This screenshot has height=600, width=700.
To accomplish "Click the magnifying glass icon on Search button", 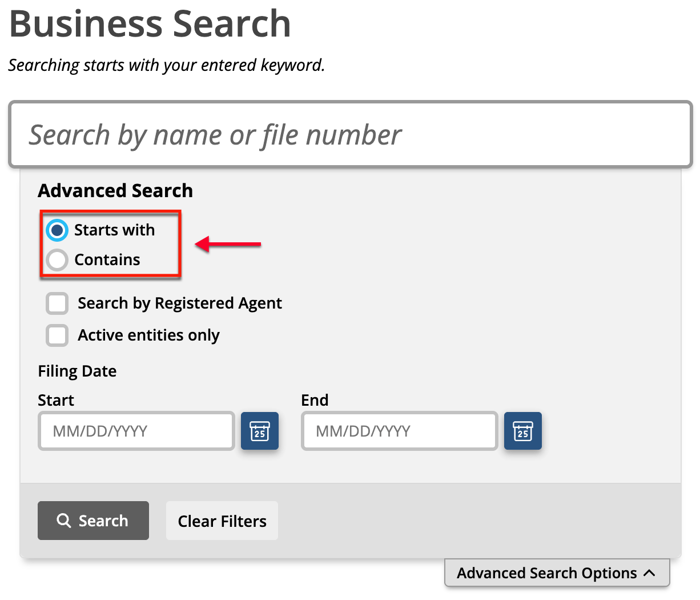I will pos(64,521).
